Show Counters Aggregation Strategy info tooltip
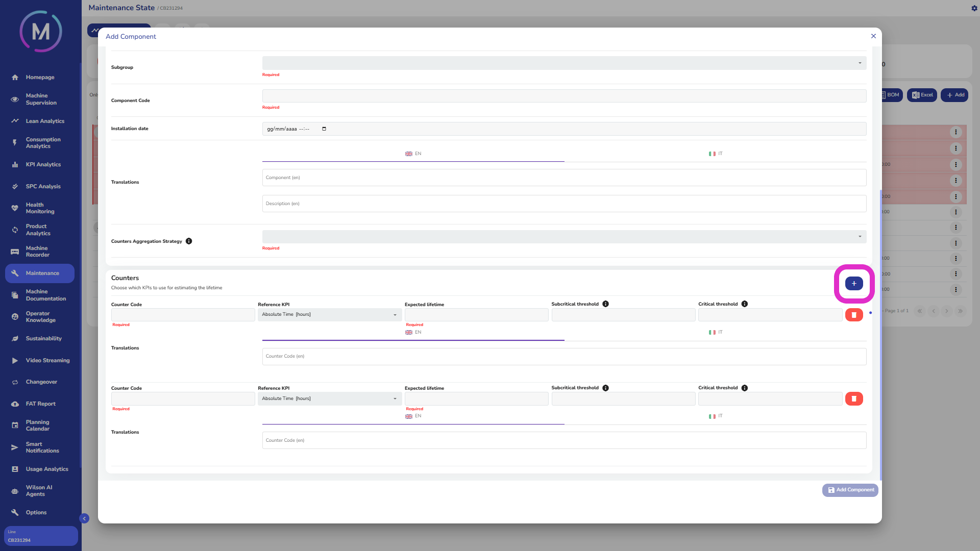 tap(189, 241)
